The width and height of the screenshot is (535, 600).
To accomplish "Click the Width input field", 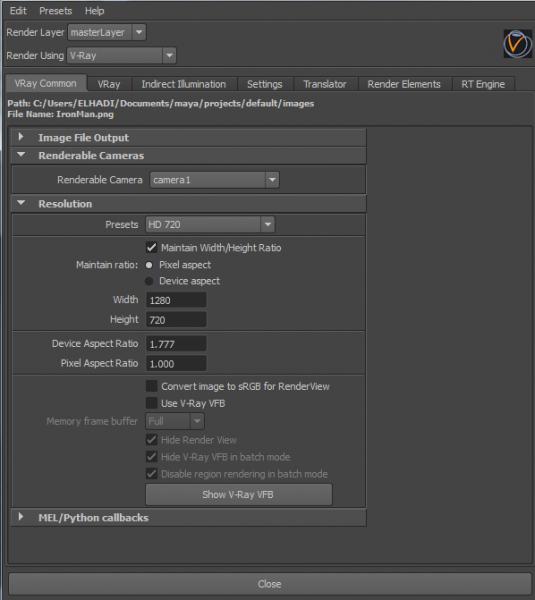I will click(x=176, y=300).
